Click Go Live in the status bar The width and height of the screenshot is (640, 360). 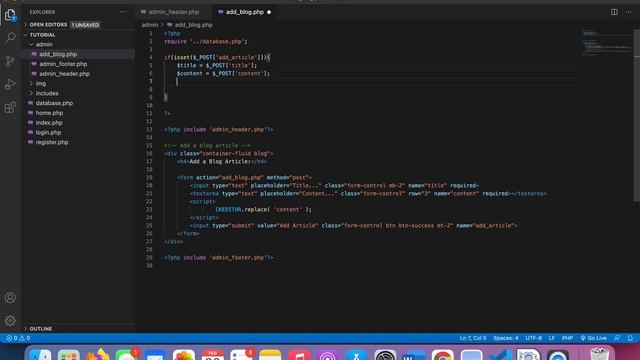point(593,338)
